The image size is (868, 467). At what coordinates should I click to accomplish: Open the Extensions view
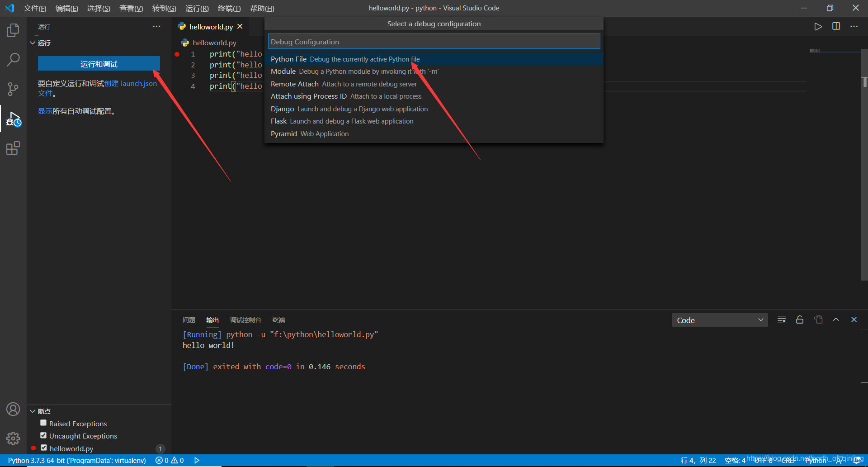pyautogui.click(x=13, y=148)
